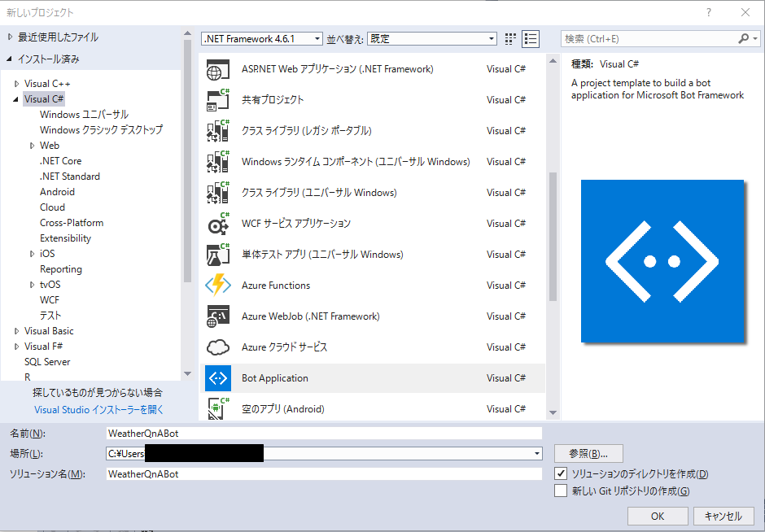Select the テスト category
The height and width of the screenshot is (532, 765).
coord(50,316)
